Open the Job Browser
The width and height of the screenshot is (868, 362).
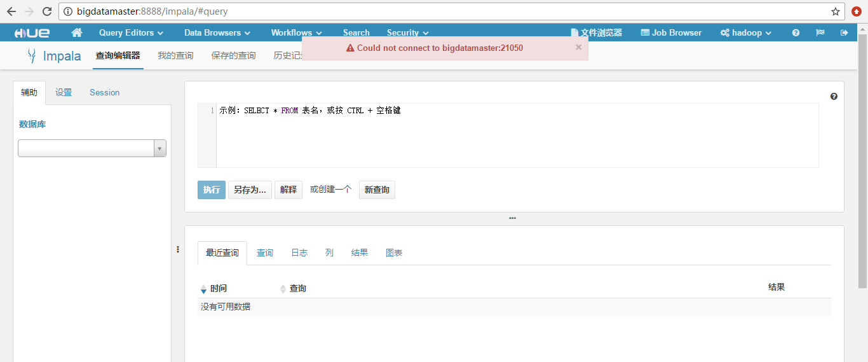click(x=671, y=33)
